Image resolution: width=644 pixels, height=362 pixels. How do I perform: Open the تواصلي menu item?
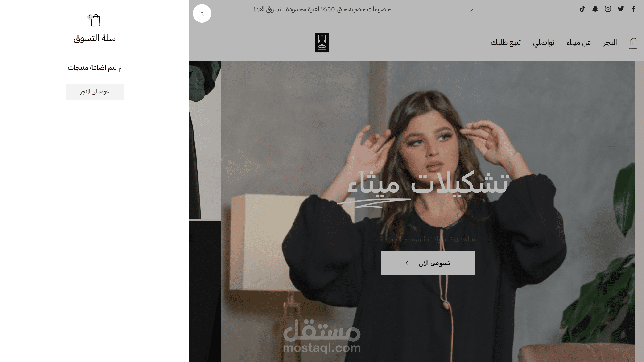point(544,42)
